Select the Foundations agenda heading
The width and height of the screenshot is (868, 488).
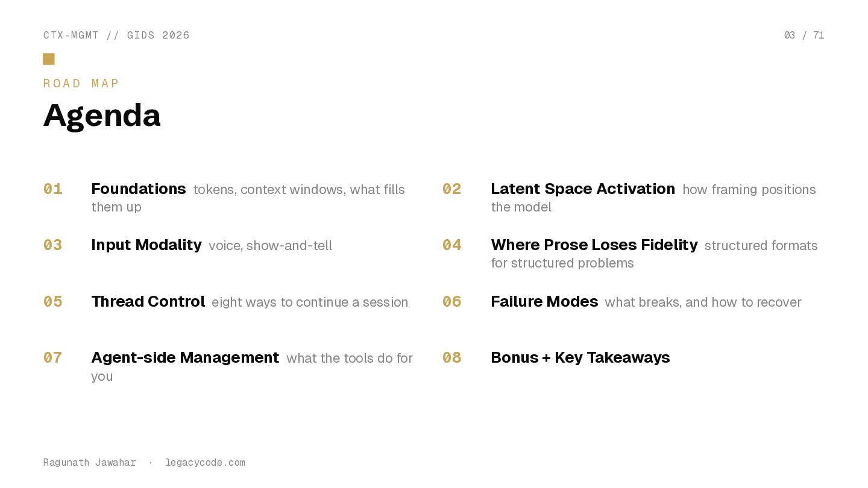[x=139, y=189]
